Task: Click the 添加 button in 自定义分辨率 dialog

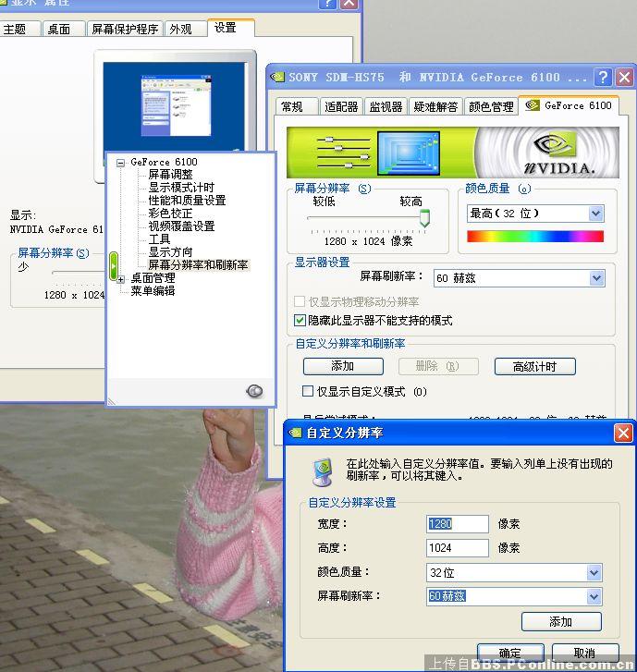Action: pos(561,621)
